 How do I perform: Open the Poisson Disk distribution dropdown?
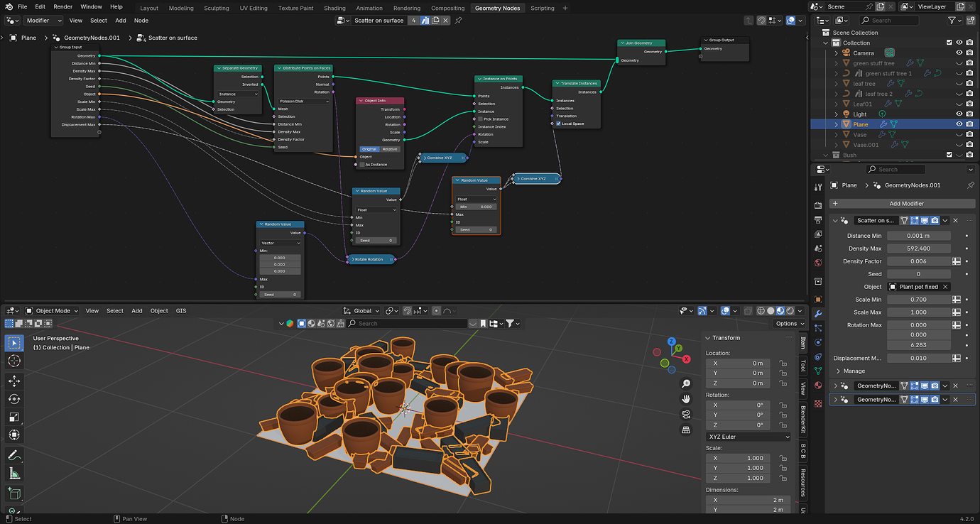pos(304,102)
